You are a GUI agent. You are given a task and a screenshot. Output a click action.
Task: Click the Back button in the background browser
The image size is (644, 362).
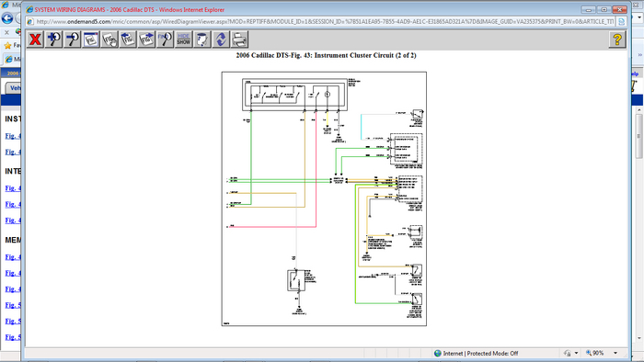tap(7, 18)
